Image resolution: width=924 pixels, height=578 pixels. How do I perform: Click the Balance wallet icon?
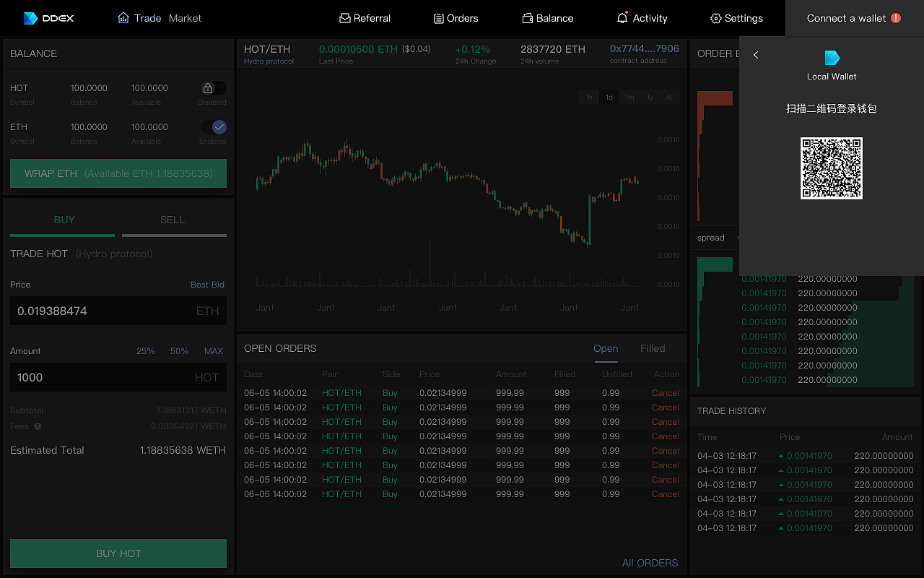[x=528, y=18]
